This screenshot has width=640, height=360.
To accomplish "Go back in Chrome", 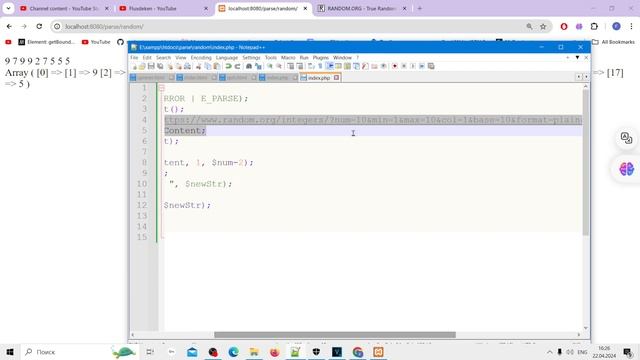I will 9,27.
